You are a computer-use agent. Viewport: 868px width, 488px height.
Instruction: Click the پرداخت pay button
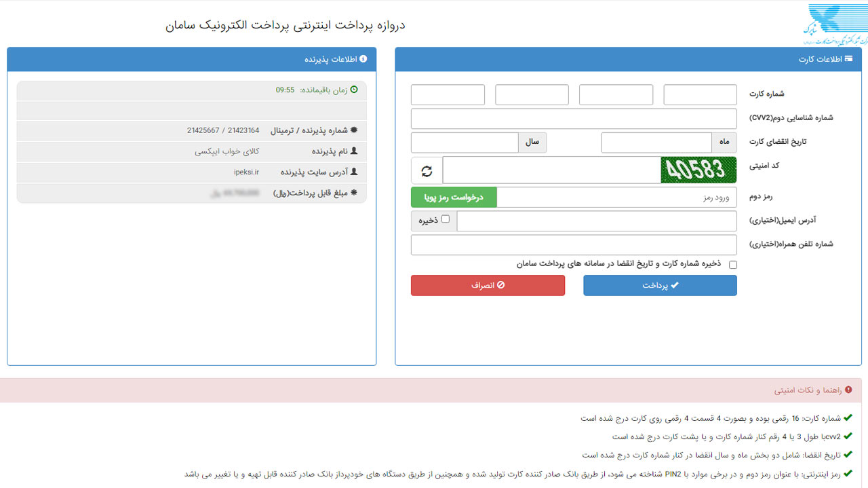coord(660,286)
